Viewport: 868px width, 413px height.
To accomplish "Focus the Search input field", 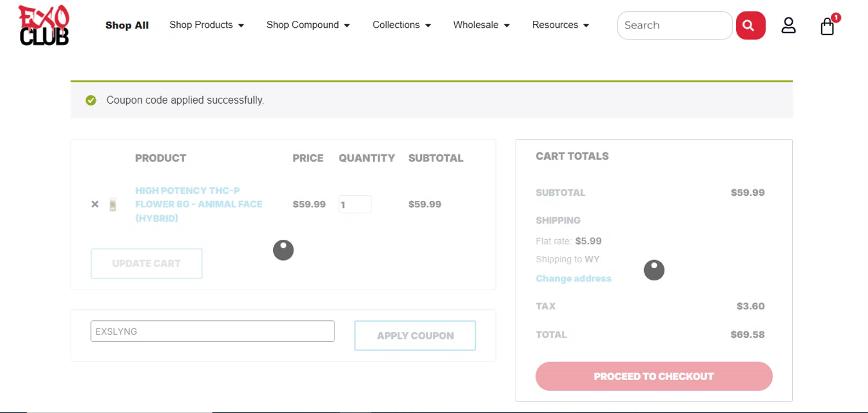I will point(675,25).
